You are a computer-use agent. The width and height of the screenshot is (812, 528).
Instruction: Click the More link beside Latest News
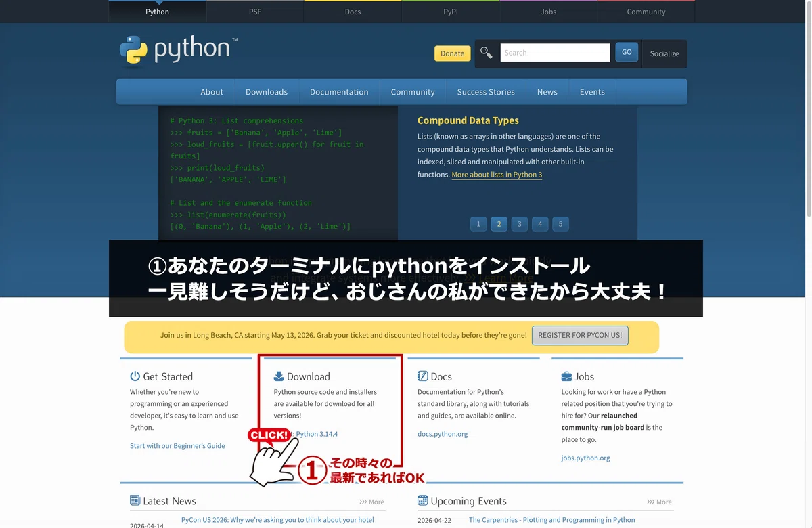[371, 502]
